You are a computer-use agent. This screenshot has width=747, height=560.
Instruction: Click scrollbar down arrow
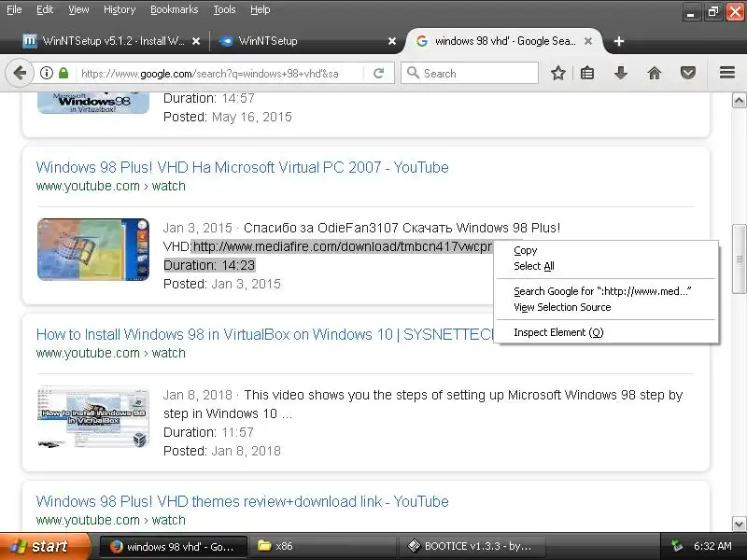point(739,525)
